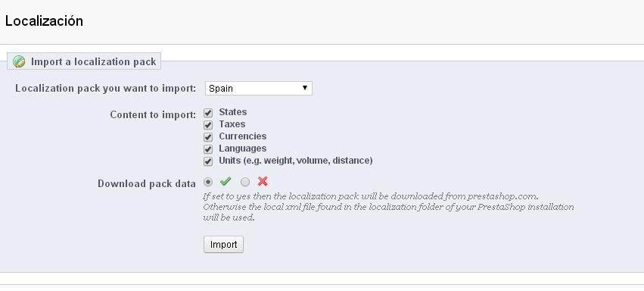Click the arrow on the Spain combo box

pyautogui.click(x=305, y=88)
